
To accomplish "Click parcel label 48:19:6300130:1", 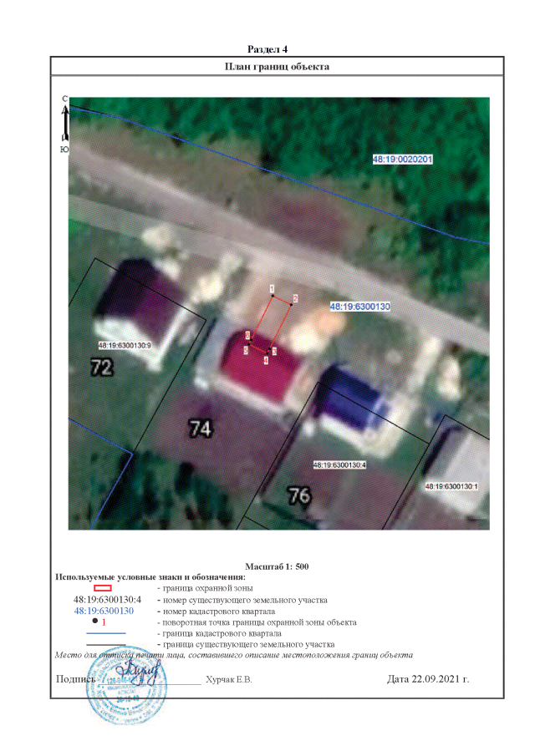I will (x=451, y=485).
